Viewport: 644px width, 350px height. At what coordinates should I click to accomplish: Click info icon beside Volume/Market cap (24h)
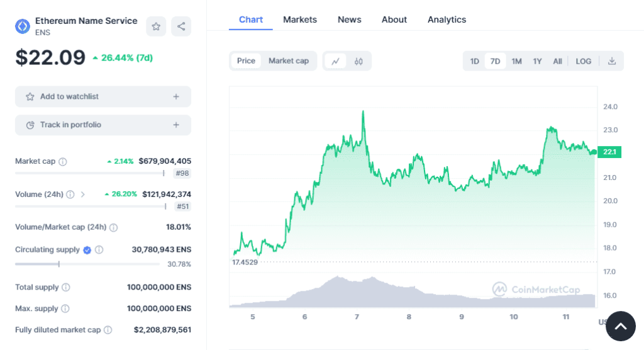[114, 227]
